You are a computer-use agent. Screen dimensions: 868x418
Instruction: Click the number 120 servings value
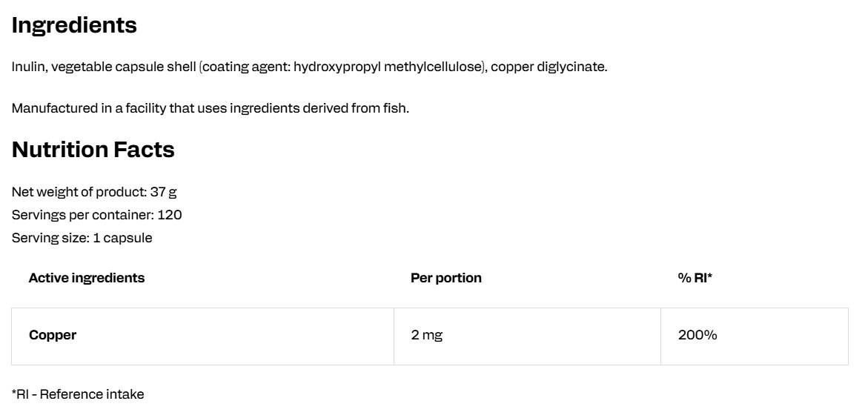click(x=170, y=215)
